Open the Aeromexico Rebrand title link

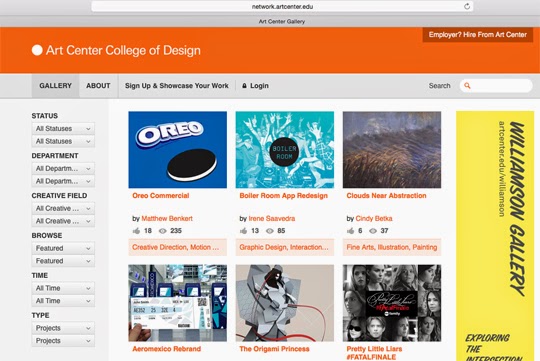[x=167, y=349]
